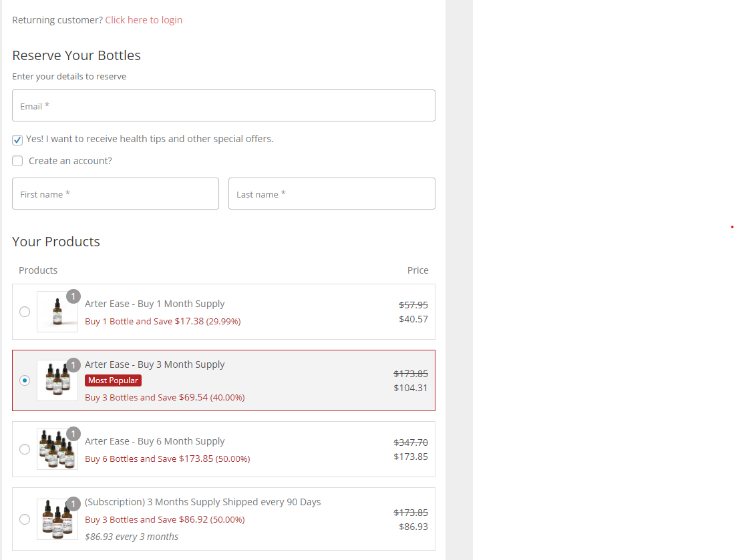Viewport: 734px width, 560px height.
Task: Choose the 6 Month Supply radio button
Action: 25,449
